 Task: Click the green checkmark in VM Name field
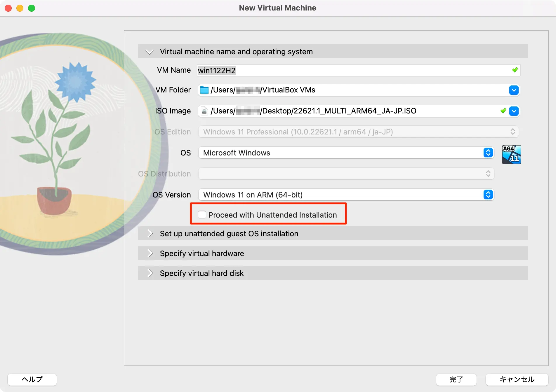515,70
